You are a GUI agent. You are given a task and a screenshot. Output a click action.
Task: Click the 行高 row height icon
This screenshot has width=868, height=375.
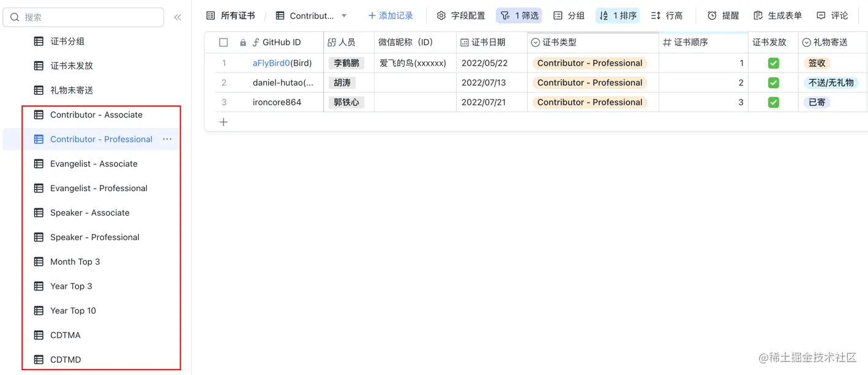coord(656,15)
